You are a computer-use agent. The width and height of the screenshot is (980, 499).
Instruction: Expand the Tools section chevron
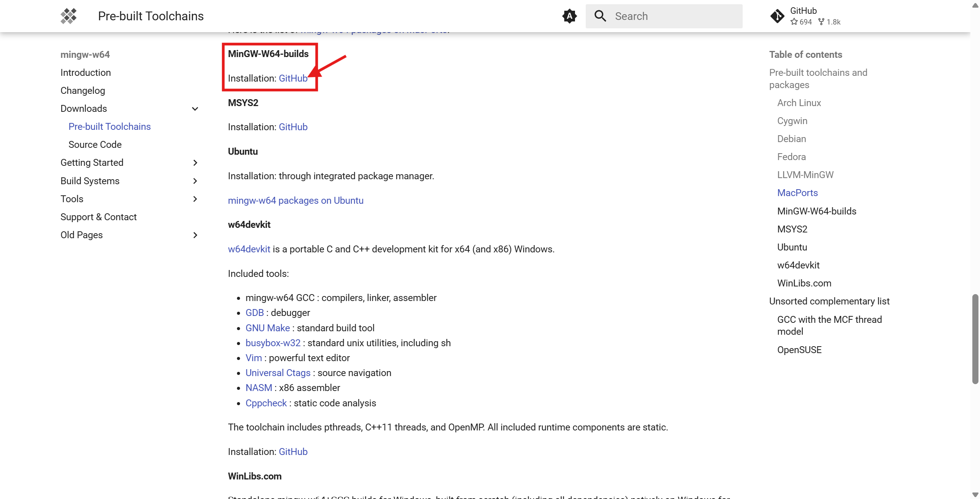[x=195, y=199]
